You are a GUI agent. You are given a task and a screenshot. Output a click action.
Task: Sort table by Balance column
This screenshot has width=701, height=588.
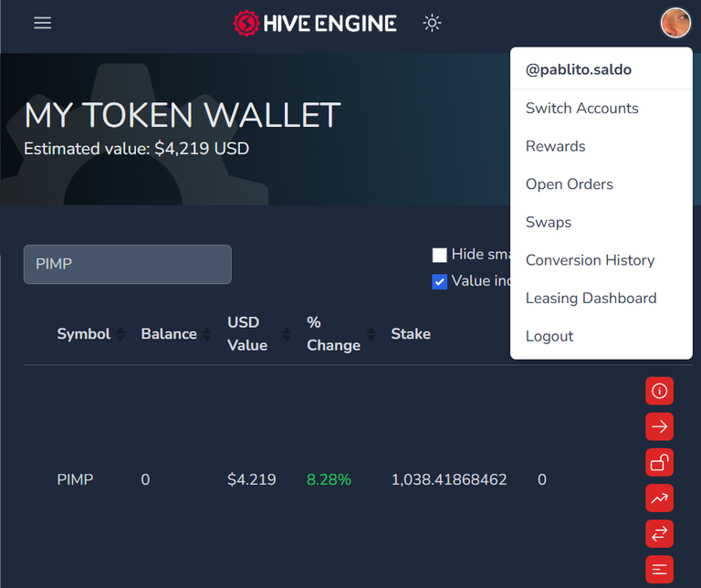(x=175, y=334)
